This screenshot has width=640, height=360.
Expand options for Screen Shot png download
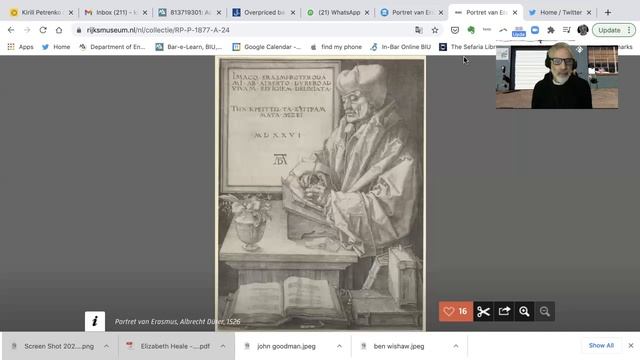[x=107, y=346]
